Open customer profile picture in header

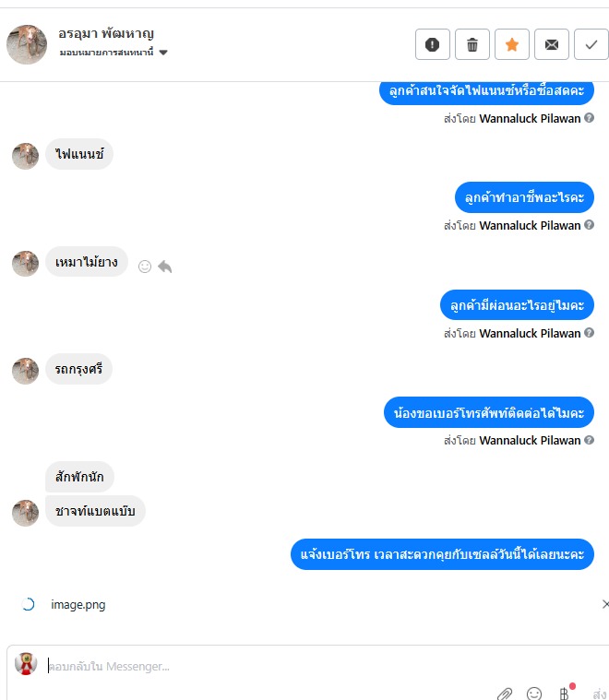(27, 44)
